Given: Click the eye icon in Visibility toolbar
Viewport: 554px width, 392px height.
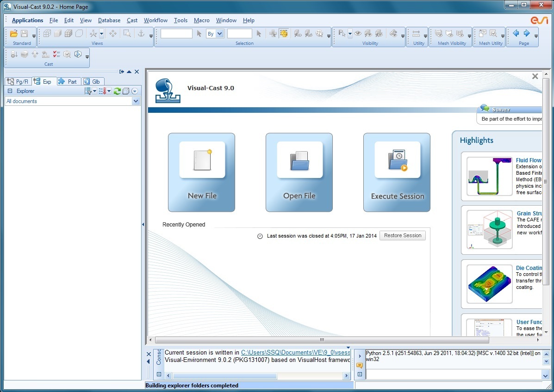Looking at the screenshot, I should click(x=358, y=34).
